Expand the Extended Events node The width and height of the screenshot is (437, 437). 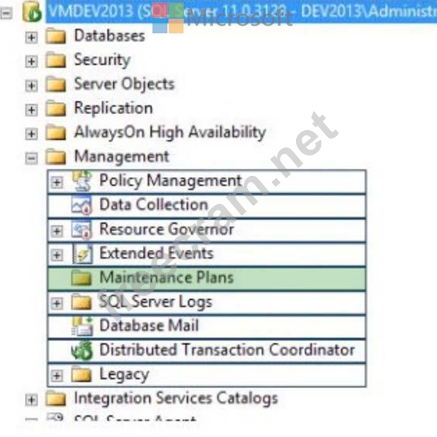(x=57, y=255)
